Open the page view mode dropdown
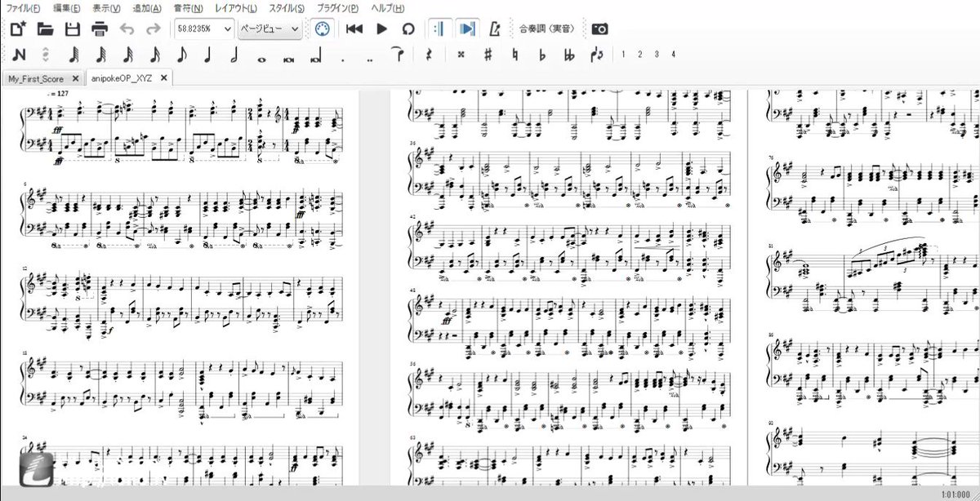Viewport: 980px width, 501px height. (271, 29)
